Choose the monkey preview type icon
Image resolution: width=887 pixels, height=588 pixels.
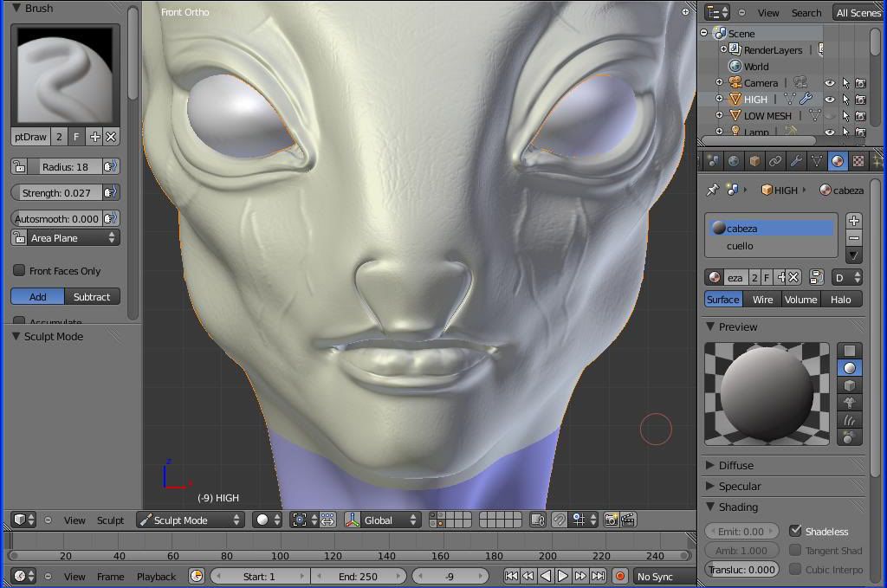[x=850, y=403]
